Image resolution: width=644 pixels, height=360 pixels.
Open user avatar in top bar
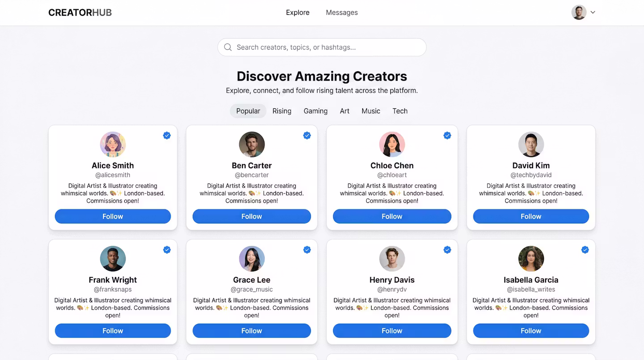tap(579, 13)
